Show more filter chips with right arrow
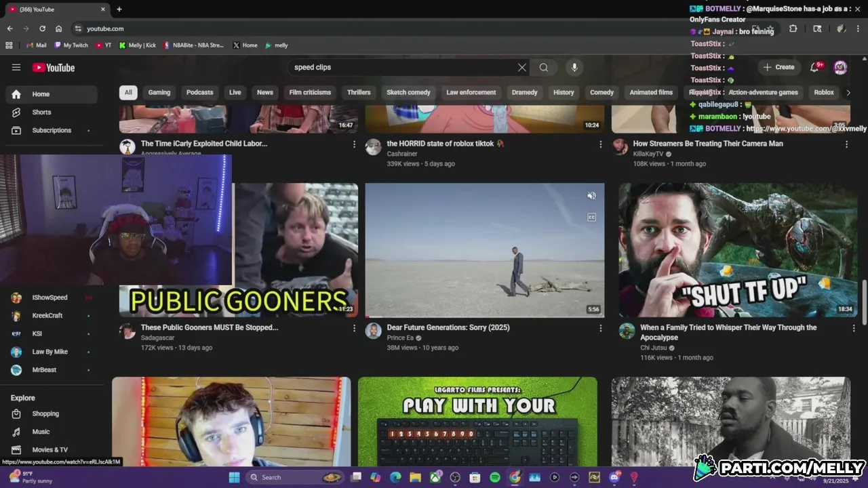868x488 pixels. (848, 92)
